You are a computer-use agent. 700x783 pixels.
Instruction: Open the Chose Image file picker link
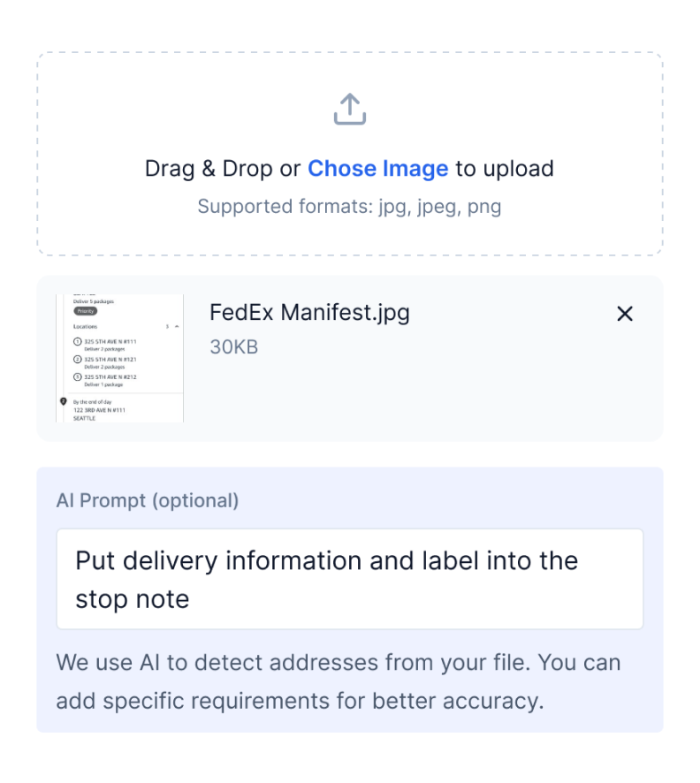point(378,169)
